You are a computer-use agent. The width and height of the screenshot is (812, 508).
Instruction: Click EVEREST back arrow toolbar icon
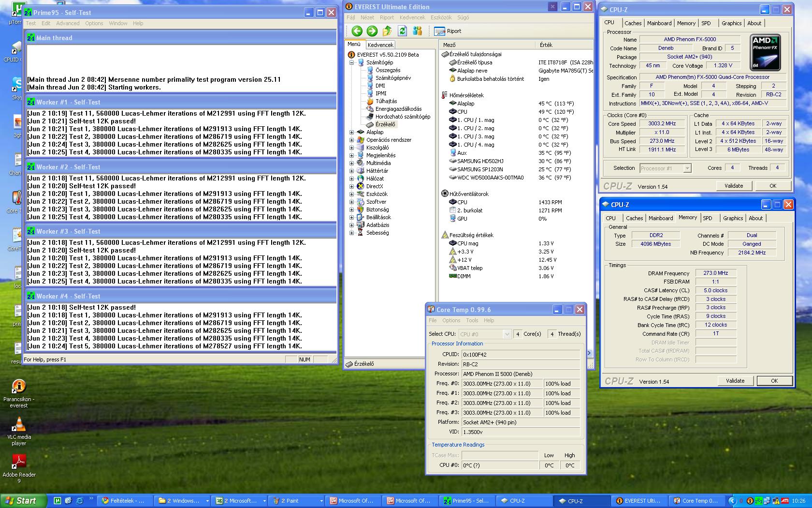coord(357,31)
